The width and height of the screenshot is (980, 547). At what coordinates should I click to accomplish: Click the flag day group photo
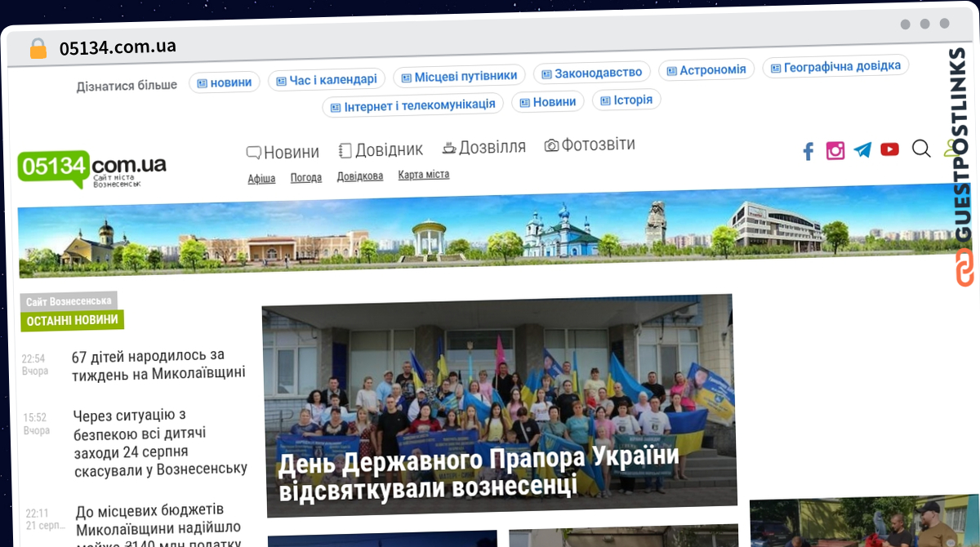[498, 404]
